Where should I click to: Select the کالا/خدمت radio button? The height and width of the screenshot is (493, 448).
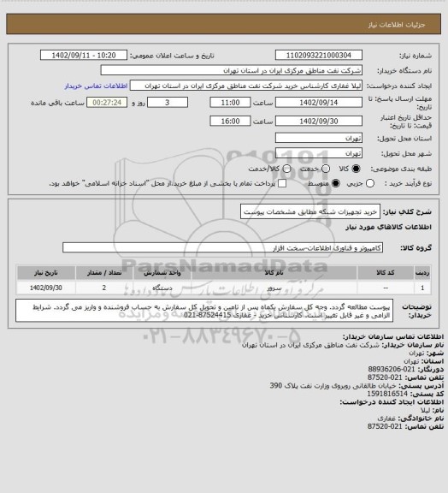(x=286, y=169)
